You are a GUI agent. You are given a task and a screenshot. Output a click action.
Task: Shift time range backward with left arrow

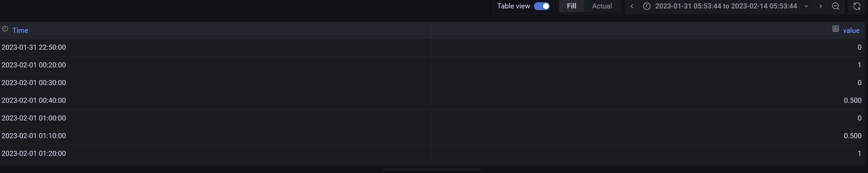tap(632, 6)
